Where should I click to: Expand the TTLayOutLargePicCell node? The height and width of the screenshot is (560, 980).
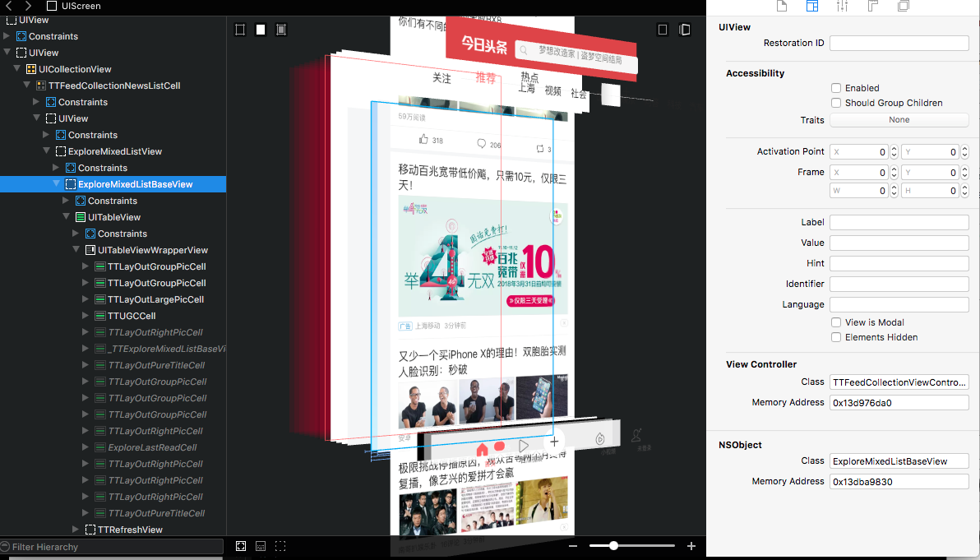click(86, 299)
